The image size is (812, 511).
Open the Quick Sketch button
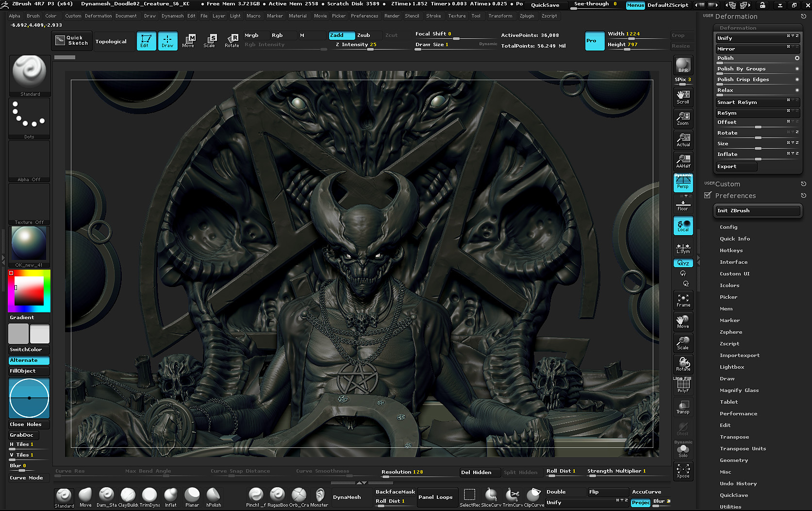[x=72, y=41]
